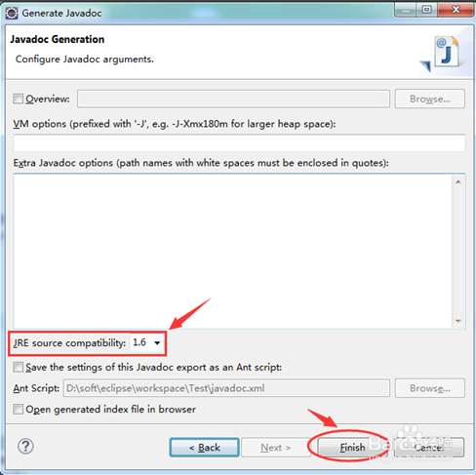Click the disabled Next button
The width and height of the screenshot is (476, 475).
[x=276, y=448]
